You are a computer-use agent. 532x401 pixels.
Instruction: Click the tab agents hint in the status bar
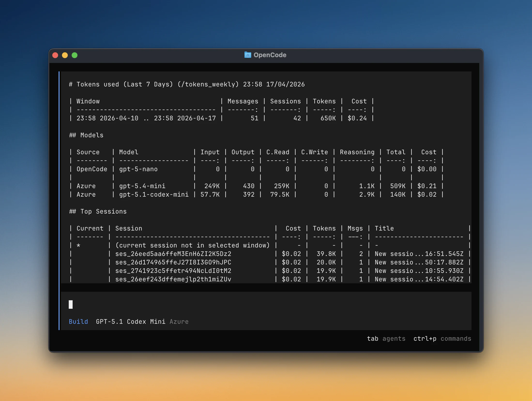[x=386, y=339]
